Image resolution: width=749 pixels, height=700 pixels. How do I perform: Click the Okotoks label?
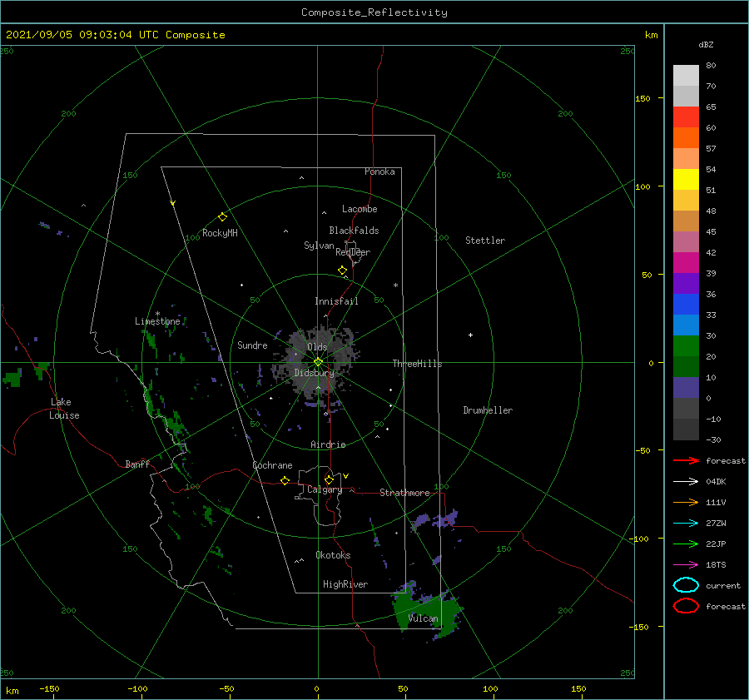pyautogui.click(x=333, y=555)
